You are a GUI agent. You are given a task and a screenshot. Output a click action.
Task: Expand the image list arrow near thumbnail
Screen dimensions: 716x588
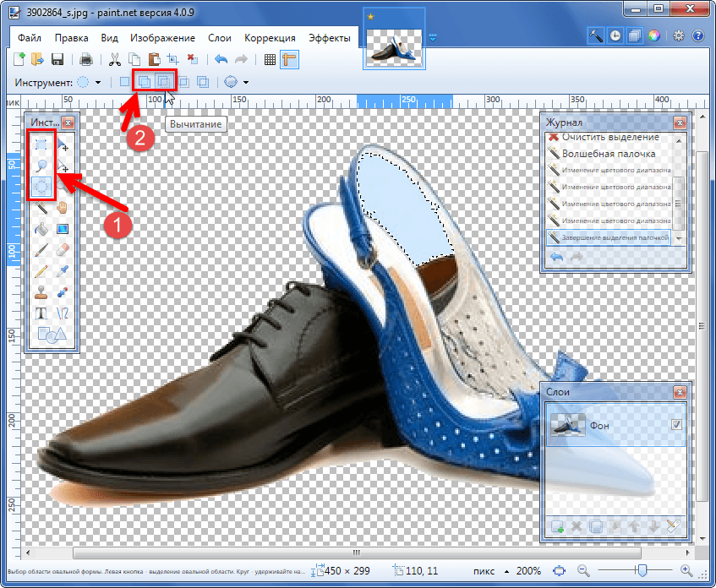pos(433,38)
